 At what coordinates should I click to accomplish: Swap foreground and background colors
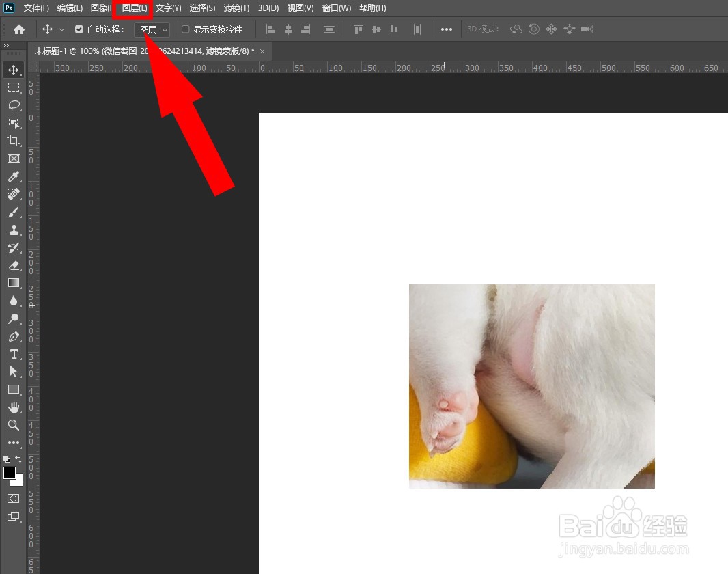click(18, 459)
